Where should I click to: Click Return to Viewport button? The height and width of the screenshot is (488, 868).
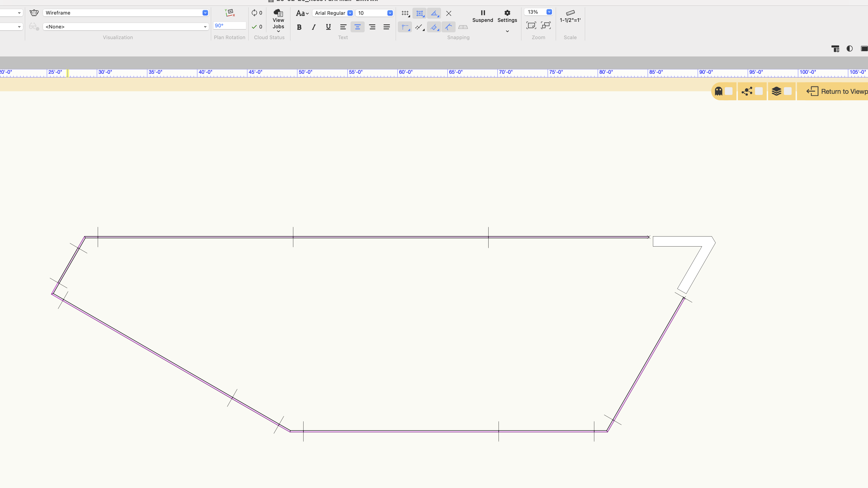(x=836, y=91)
